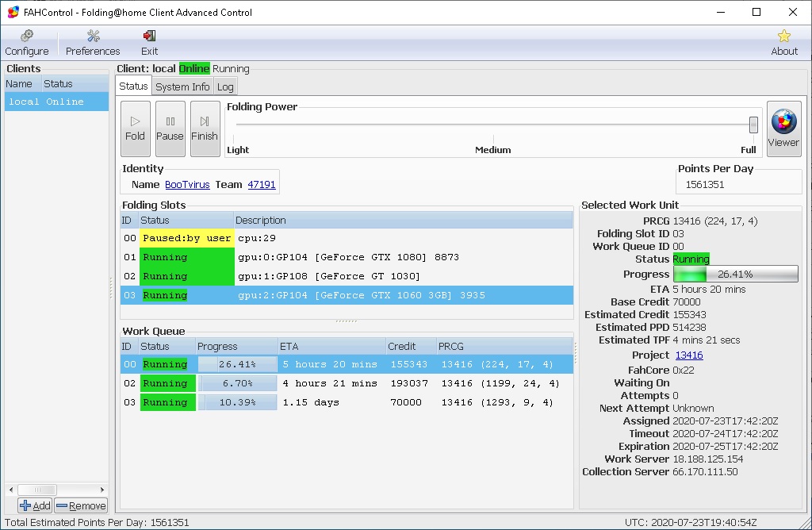Open project 13416 link
The width and height of the screenshot is (812, 530).
689,355
